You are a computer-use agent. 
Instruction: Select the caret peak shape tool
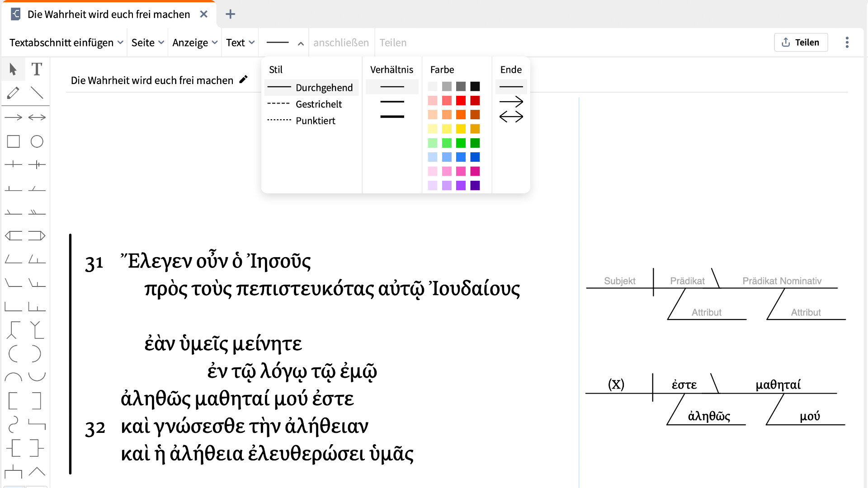[x=37, y=472]
